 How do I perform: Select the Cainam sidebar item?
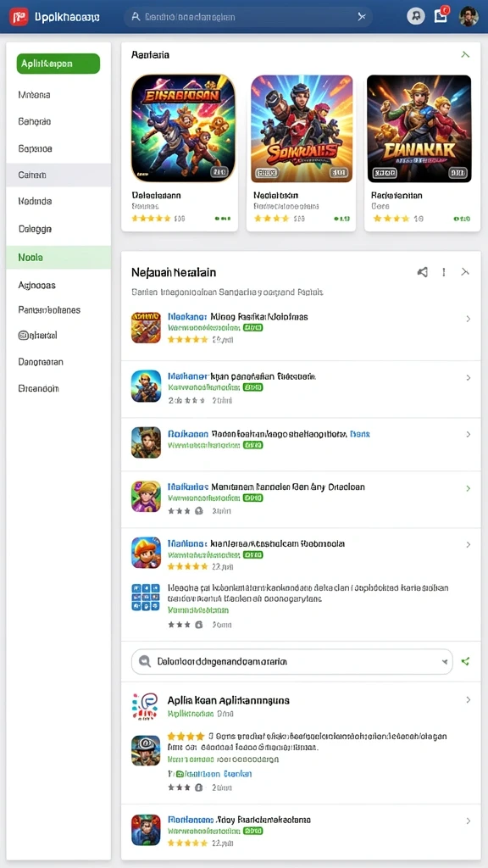click(58, 175)
